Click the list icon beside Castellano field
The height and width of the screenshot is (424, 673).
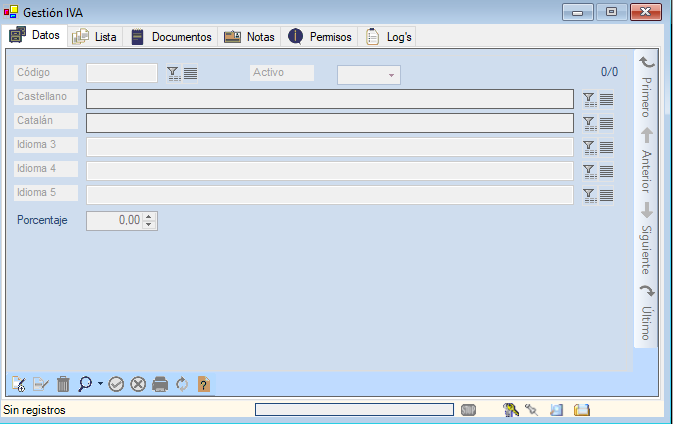pos(606,98)
